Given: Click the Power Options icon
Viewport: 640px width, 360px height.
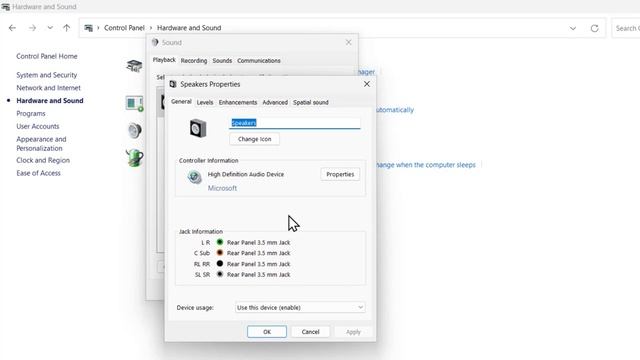Looking at the screenshot, I should click(x=134, y=158).
